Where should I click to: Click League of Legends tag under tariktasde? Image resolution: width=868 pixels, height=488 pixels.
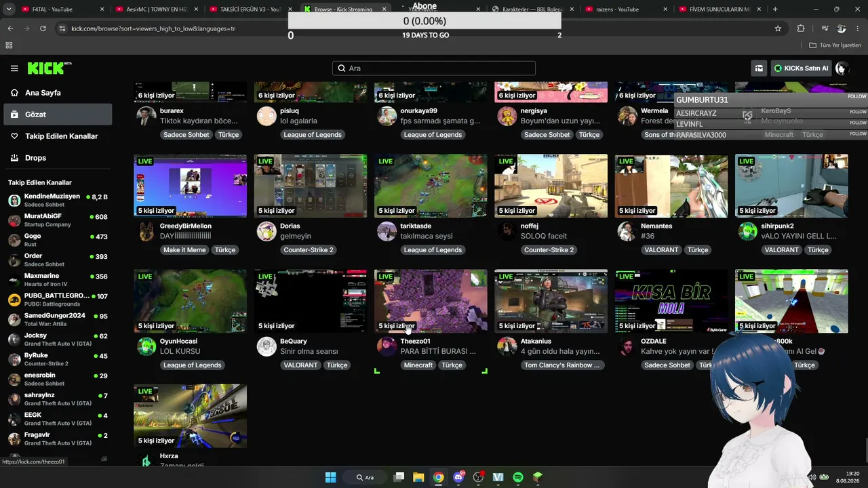433,250
